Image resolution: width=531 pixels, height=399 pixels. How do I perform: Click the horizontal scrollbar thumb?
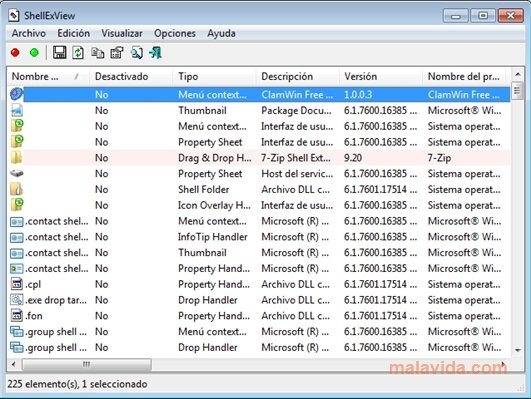(x=86, y=364)
